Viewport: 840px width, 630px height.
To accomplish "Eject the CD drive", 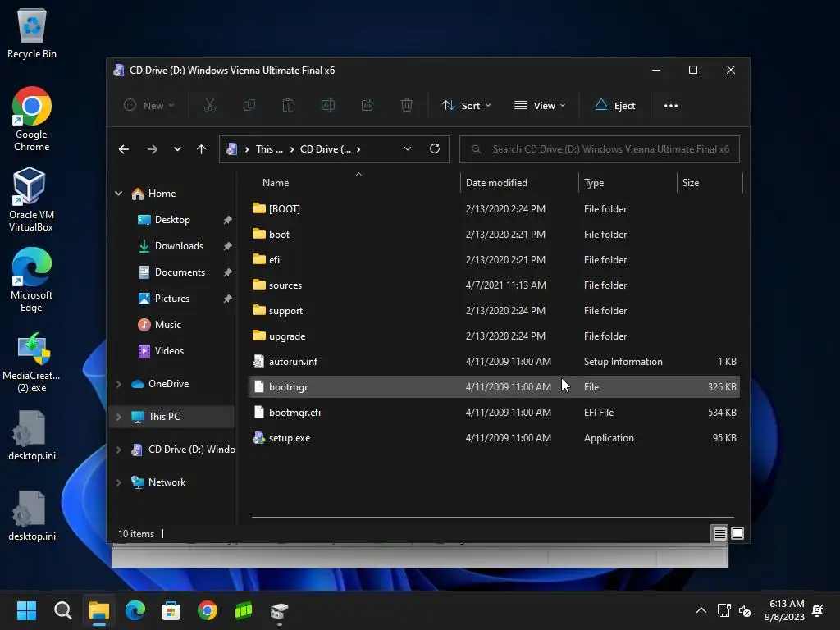I will point(615,106).
